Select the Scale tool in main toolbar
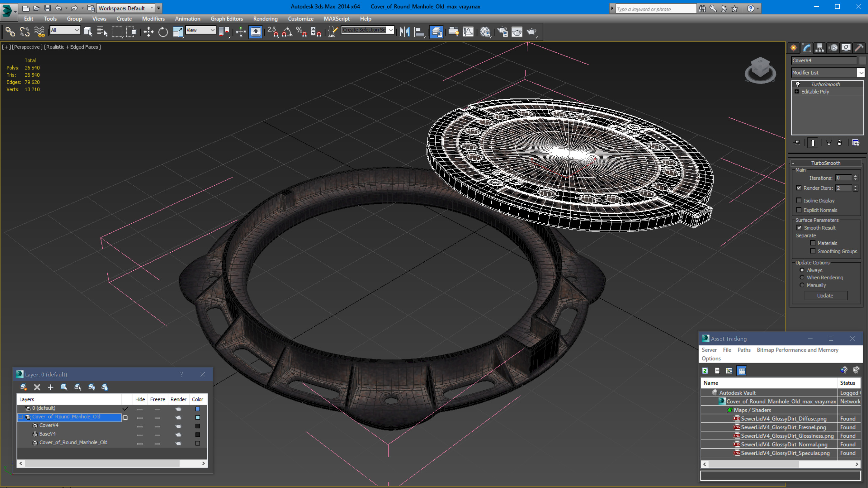The width and height of the screenshot is (868, 488). click(178, 32)
